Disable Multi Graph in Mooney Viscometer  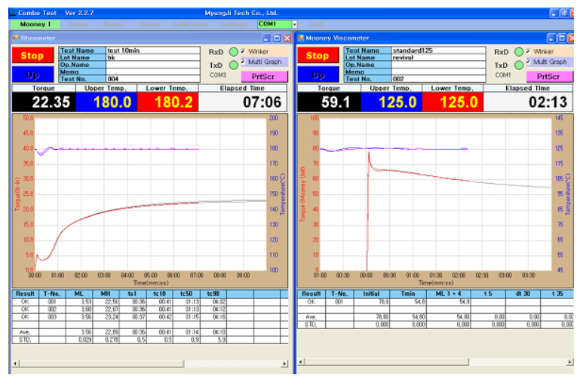(x=528, y=61)
